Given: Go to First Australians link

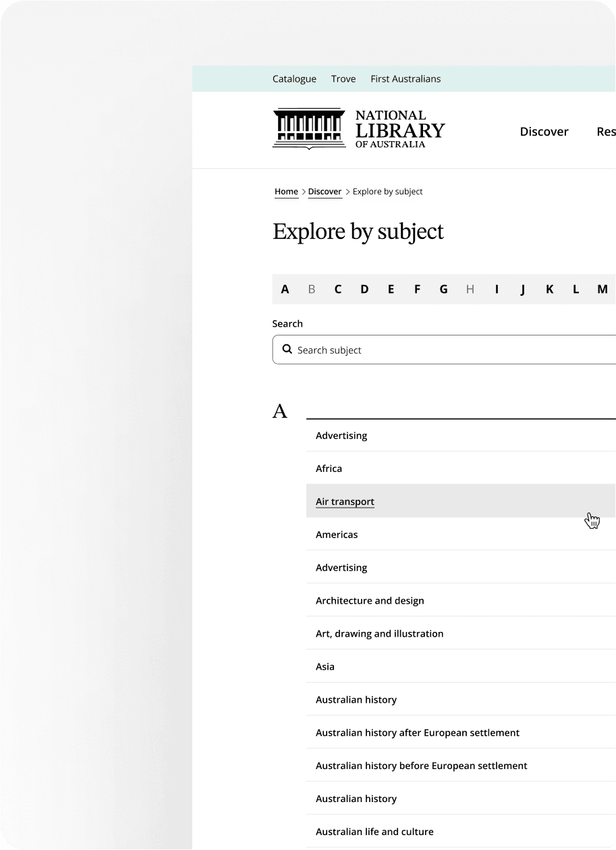Looking at the screenshot, I should pos(405,79).
